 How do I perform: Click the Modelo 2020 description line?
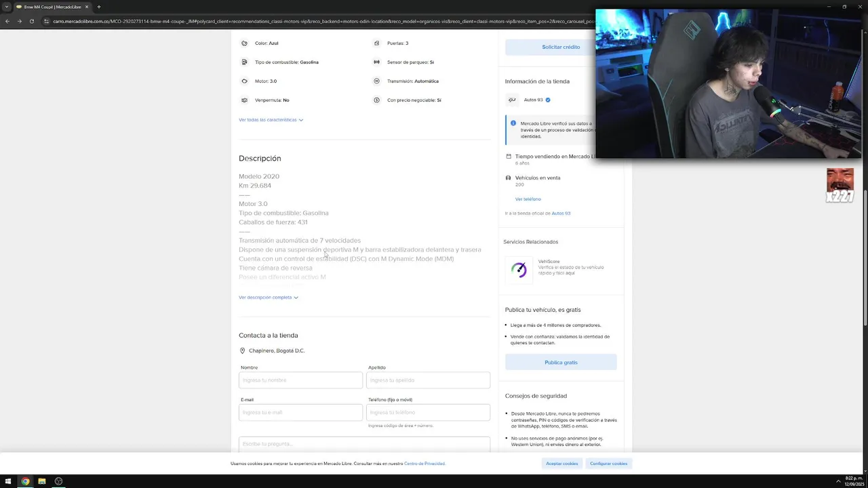coord(259,176)
